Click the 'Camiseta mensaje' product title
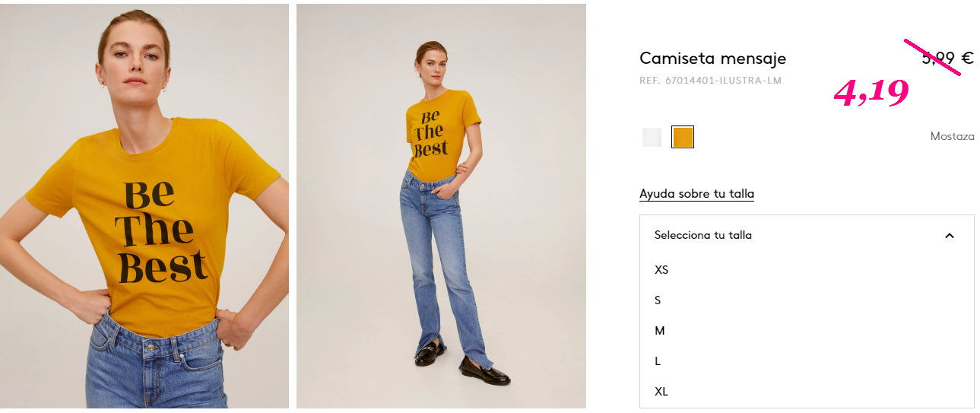Image resolution: width=980 pixels, height=413 pixels. click(x=712, y=59)
